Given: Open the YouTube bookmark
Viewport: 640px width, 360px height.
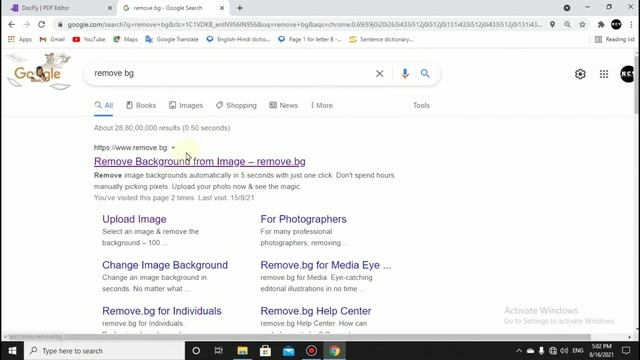Looking at the screenshot, I should pyautogui.click(x=89, y=39).
